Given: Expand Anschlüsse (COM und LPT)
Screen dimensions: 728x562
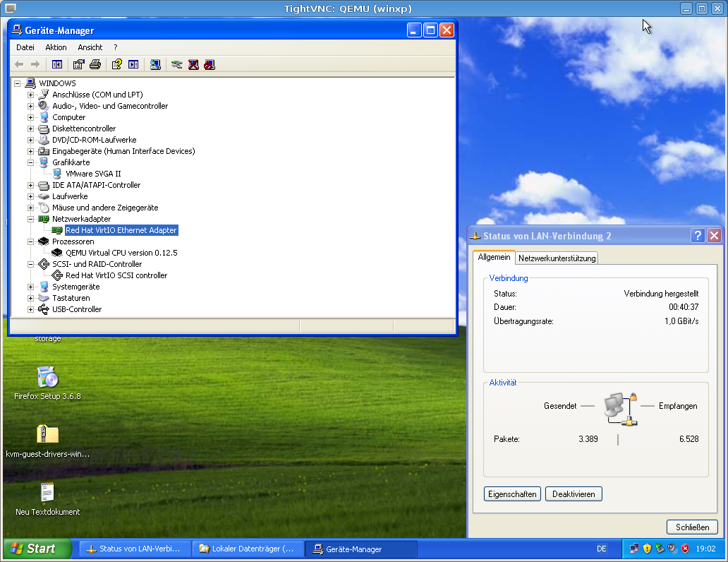Looking at the screenshot, I should tap(30, 95).
